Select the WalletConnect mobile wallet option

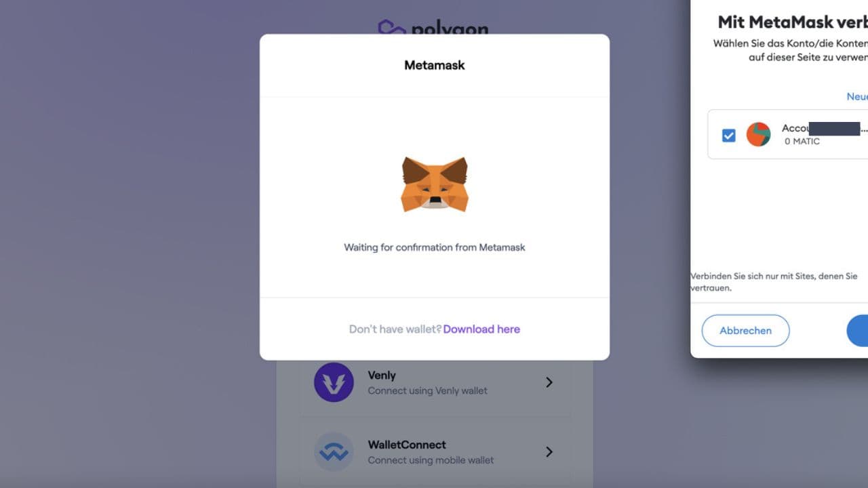435,452
